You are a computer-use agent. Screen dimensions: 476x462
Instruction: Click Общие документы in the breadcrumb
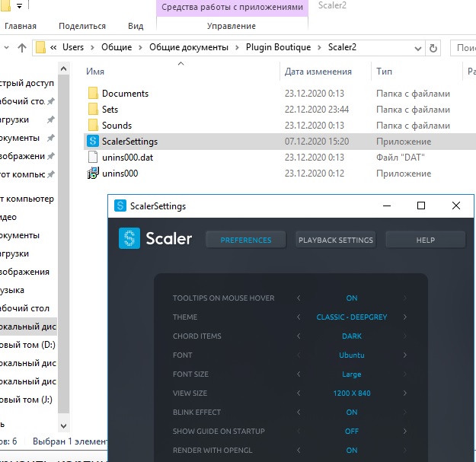click(x=189, y=47)
